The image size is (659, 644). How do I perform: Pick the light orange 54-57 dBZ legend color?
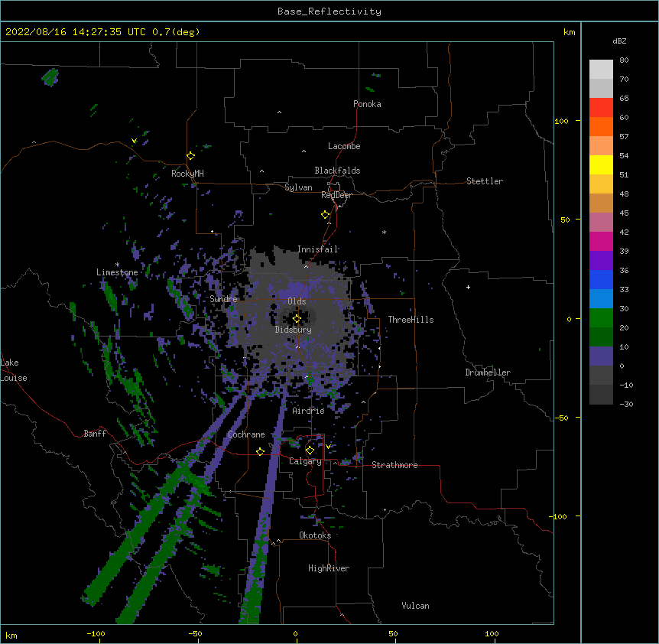pyautogui.click(x=601, y=145)
